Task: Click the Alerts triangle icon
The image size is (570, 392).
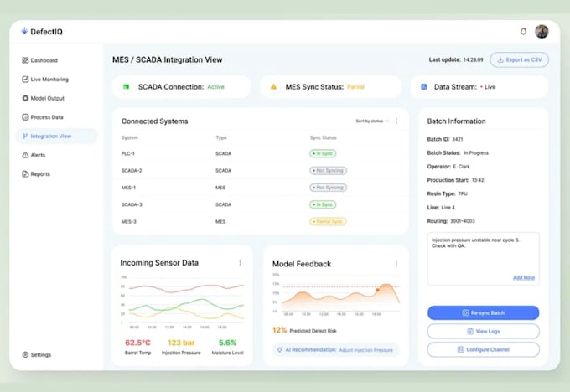Action: point(25,155)
